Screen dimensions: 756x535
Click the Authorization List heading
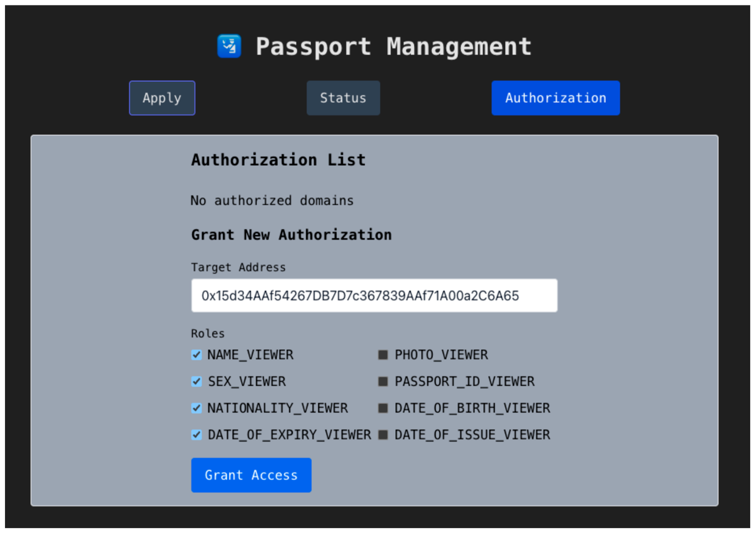coord(278,160)
